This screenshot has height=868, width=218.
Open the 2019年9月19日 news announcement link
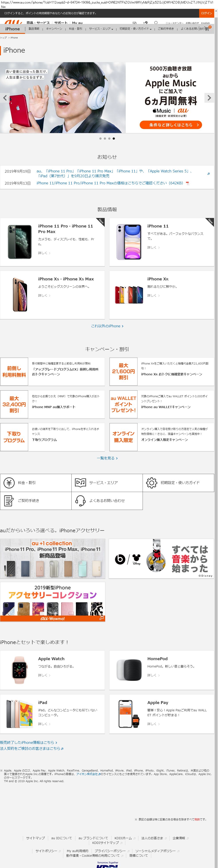[x=114, y=174]
